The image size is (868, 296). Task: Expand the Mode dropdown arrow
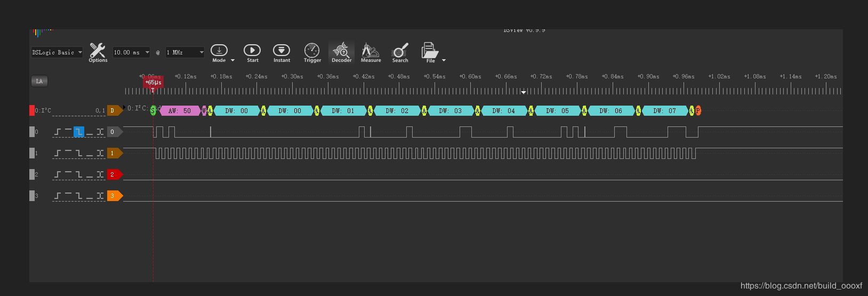click(232, 60)
